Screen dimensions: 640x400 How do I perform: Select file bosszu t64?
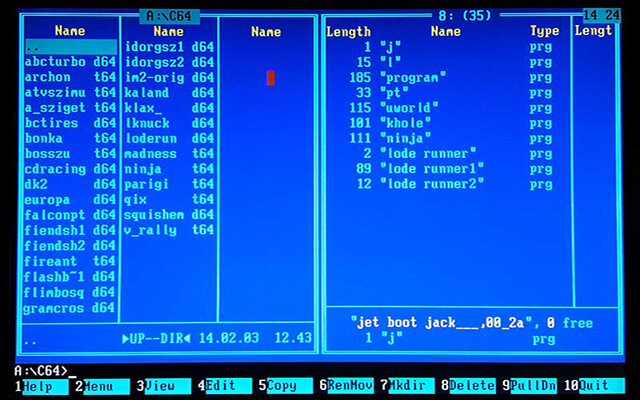70,154
